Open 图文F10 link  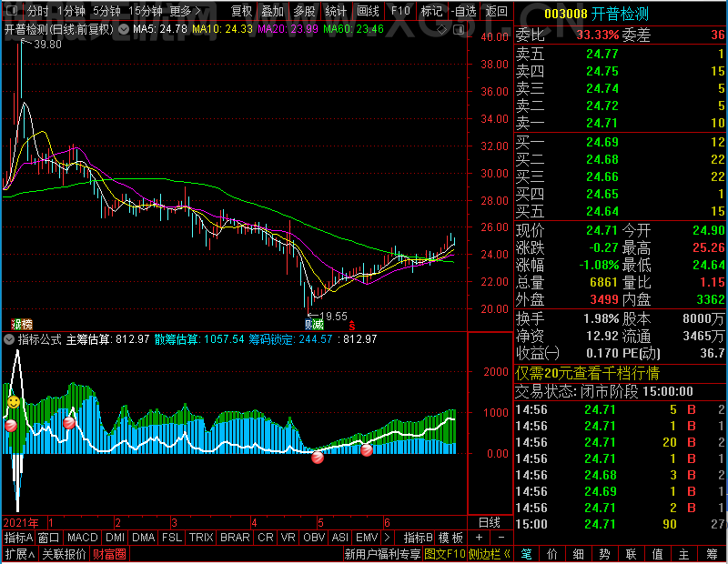[444, 554]
